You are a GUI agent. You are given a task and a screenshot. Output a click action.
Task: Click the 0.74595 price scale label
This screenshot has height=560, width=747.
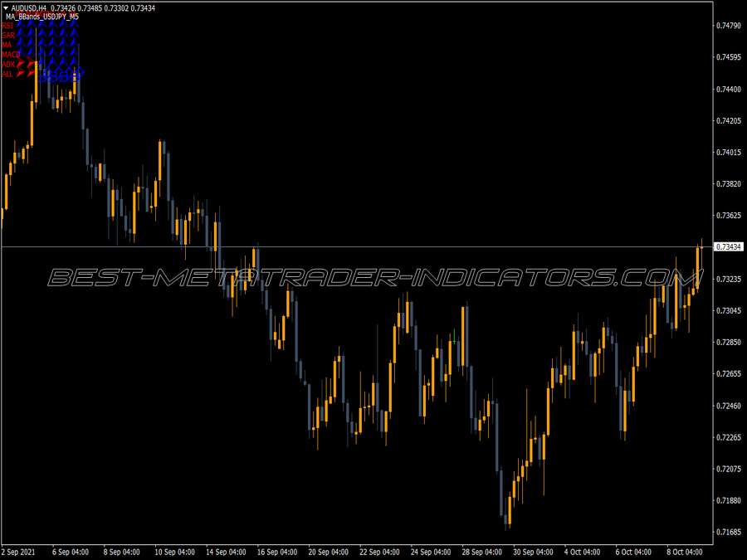point(729,57)
